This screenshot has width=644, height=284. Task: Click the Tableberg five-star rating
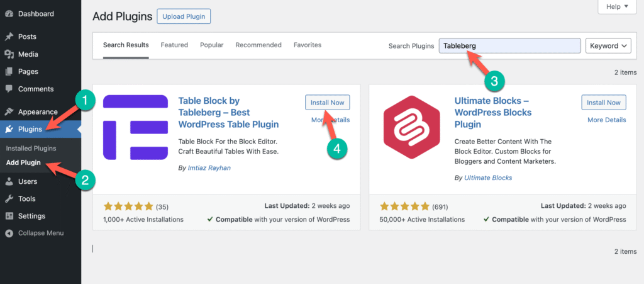click(x=128, y=207)
